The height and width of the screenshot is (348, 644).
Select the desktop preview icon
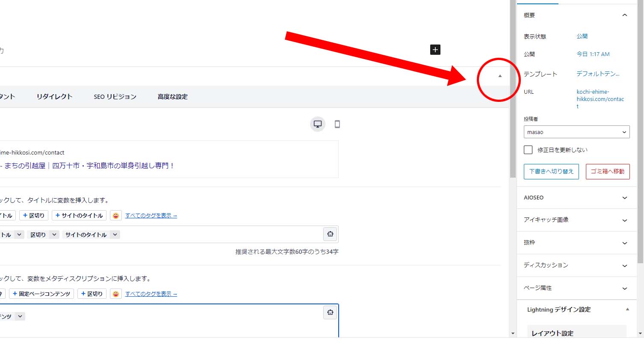[318, 124]
